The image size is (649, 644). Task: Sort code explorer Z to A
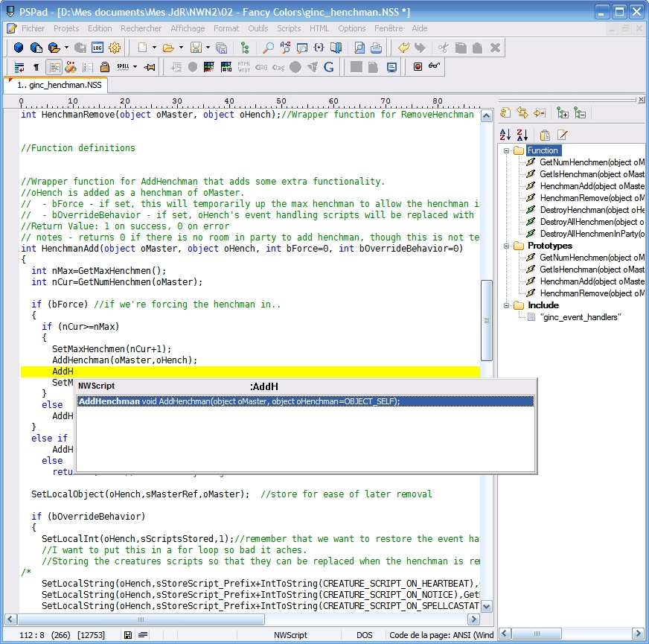click(x=522, y=135)
